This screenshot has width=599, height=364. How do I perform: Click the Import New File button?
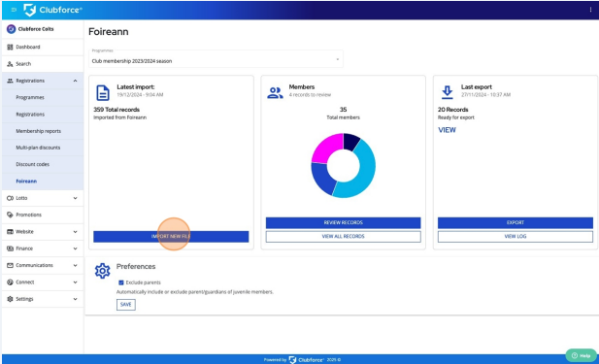[x=171, y=237]
